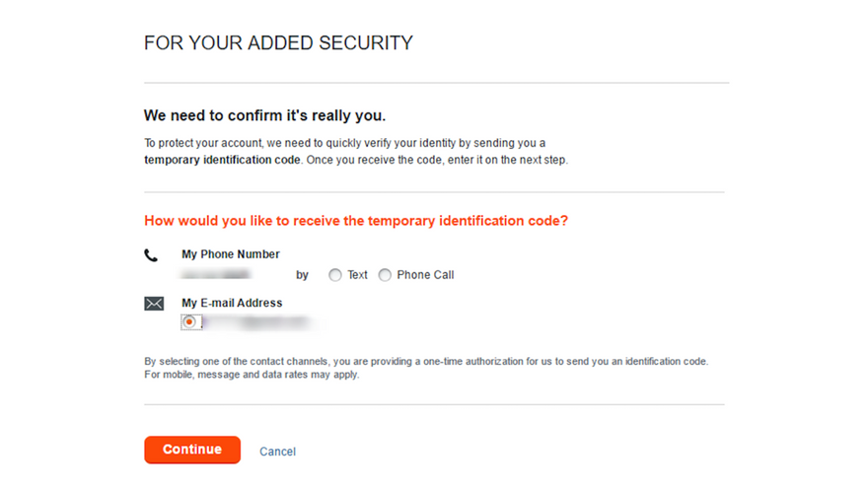Click the "Phone Call" option label

point(425,275)
